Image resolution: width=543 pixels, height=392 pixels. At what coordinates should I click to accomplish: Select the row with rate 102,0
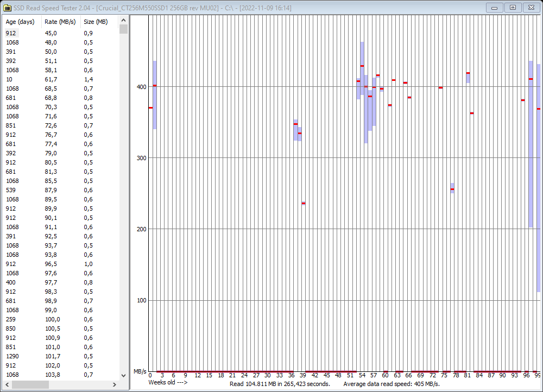pyautogui.click(x=61, y=366)
